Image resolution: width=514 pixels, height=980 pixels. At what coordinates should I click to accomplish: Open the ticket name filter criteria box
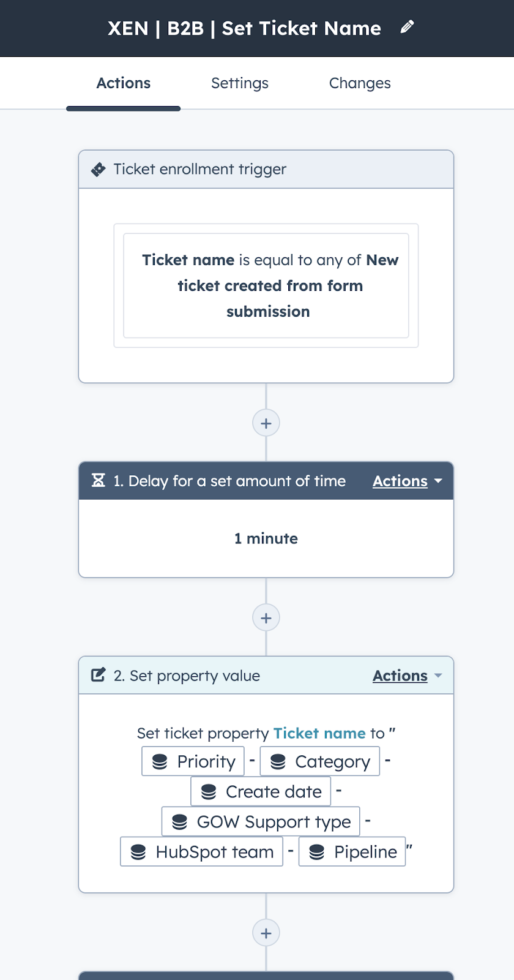pyautogui.click(x=266, y=285)
